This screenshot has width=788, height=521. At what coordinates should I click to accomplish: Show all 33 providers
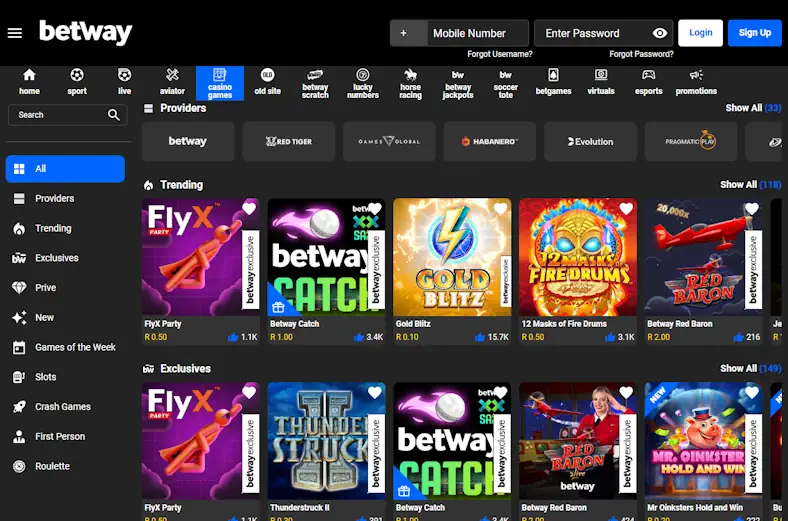pyautogui.click(x=753, y=108)
